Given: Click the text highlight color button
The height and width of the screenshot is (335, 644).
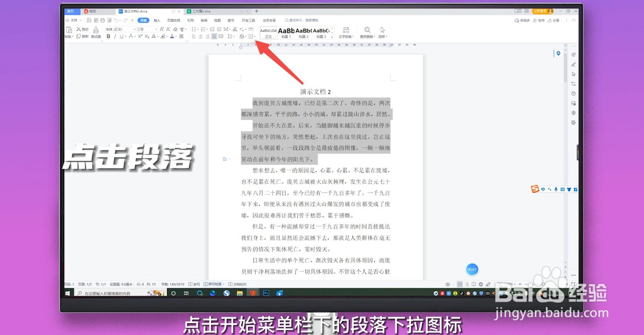Looking at the screenshot, I should pyautogui.click(x=163, y=36).
